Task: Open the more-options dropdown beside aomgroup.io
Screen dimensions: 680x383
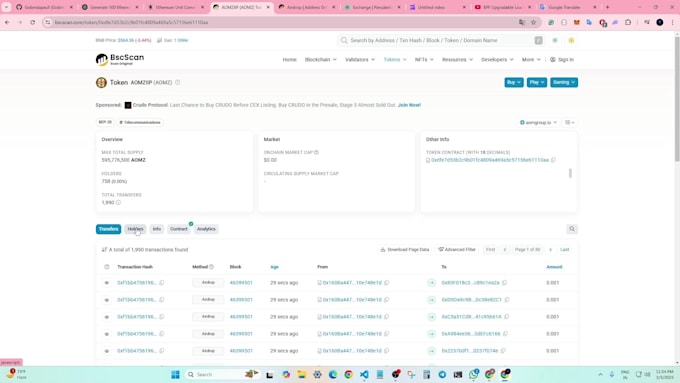Action: click(x=570, y=123)
